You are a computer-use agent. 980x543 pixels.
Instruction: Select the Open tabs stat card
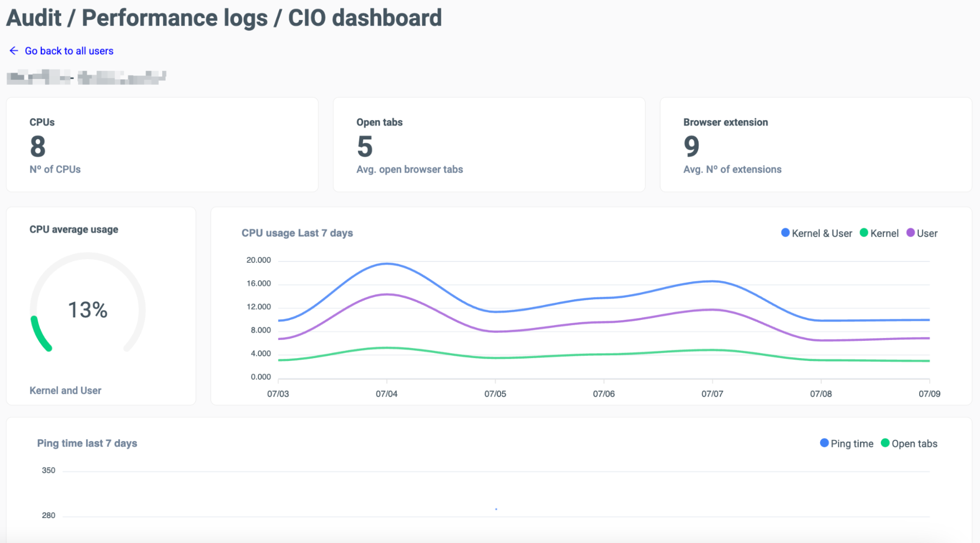pos(489,145)
